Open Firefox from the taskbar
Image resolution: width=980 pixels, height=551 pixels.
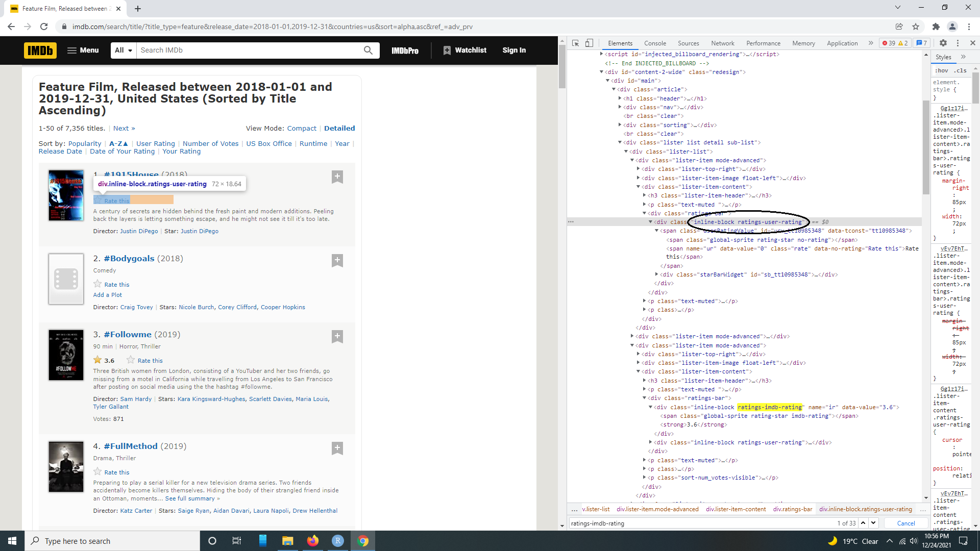point(313,541)
